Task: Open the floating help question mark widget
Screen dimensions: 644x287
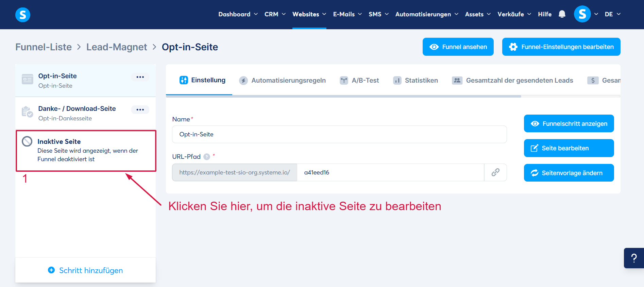Action: click(x=634, y=258)
